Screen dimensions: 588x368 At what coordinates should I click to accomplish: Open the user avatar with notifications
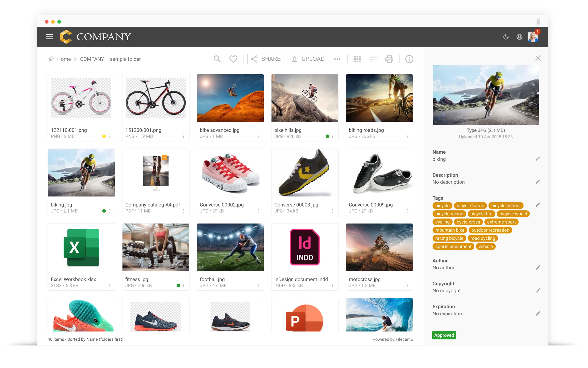[533, 37]
